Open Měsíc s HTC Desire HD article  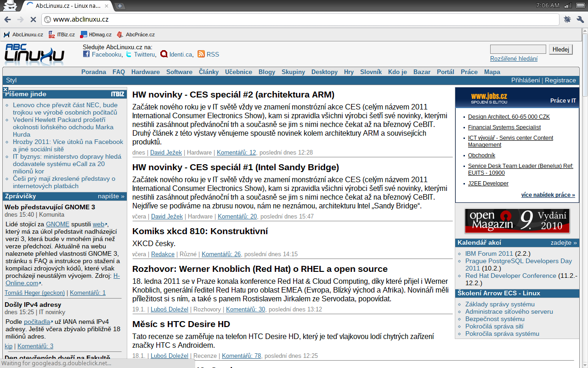click(181, 324)
